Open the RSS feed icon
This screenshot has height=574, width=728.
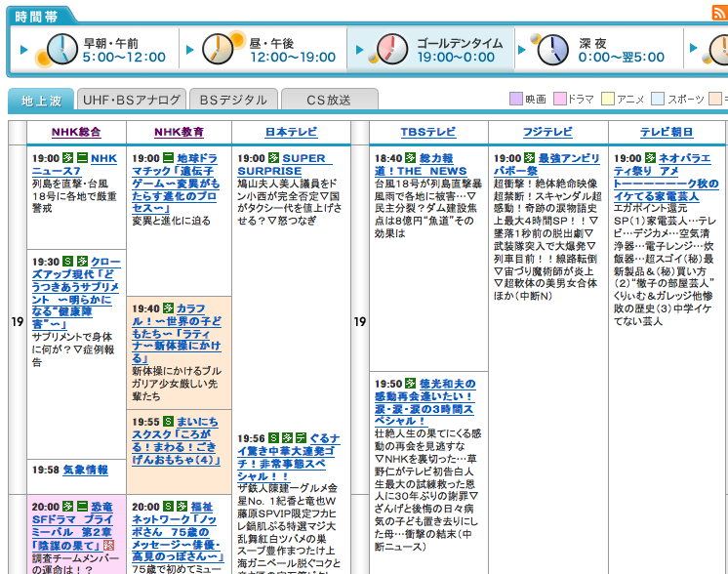click(720, 13)
